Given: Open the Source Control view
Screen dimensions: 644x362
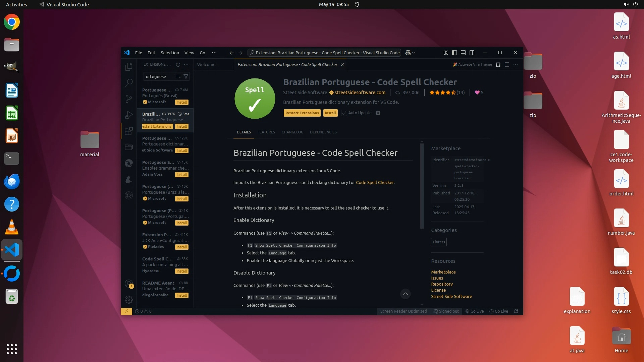Looking at the screenshot, I should click(129, 99).
